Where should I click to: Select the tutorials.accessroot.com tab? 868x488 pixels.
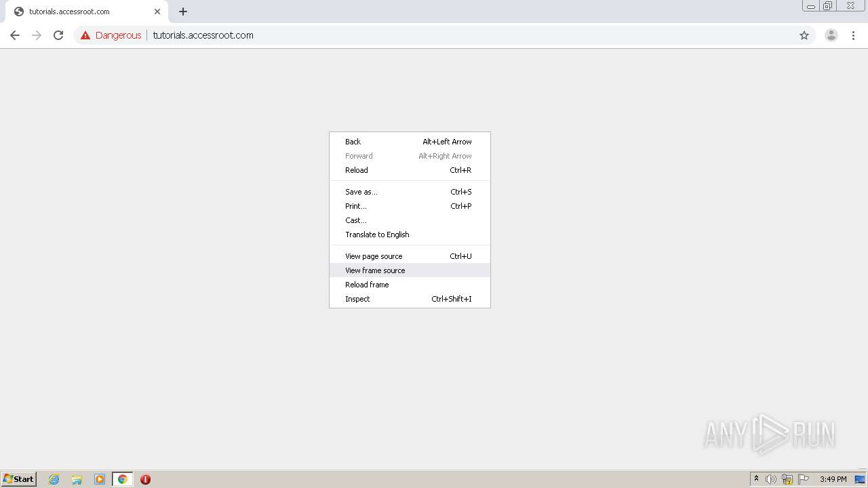pyautogui.click(x=87, y=12)
